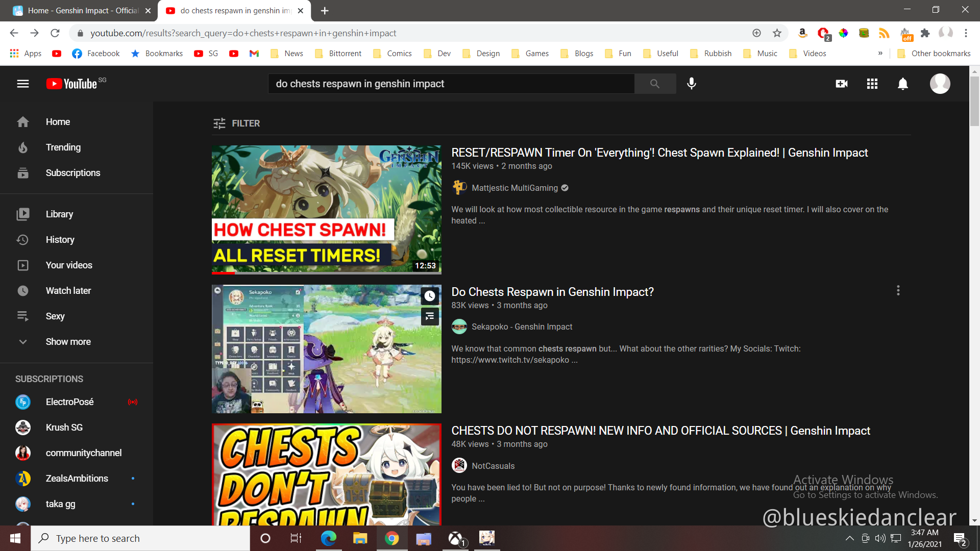
Task: Check YouTube notifications bell
Action: click(x=902, y=84)
